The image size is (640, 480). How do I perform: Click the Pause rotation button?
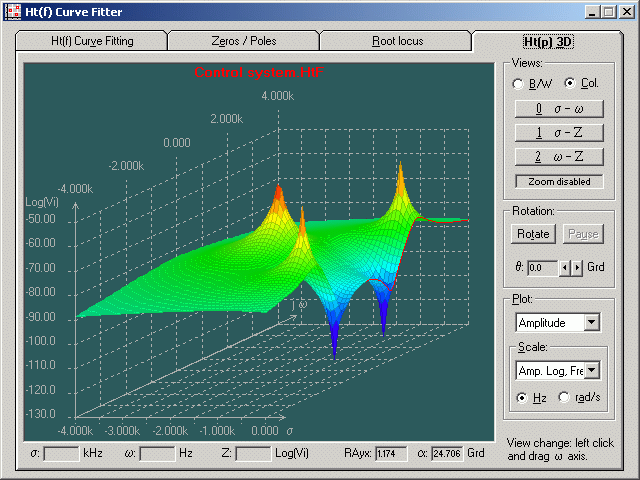pyautogui.click(x=583, y=234)
